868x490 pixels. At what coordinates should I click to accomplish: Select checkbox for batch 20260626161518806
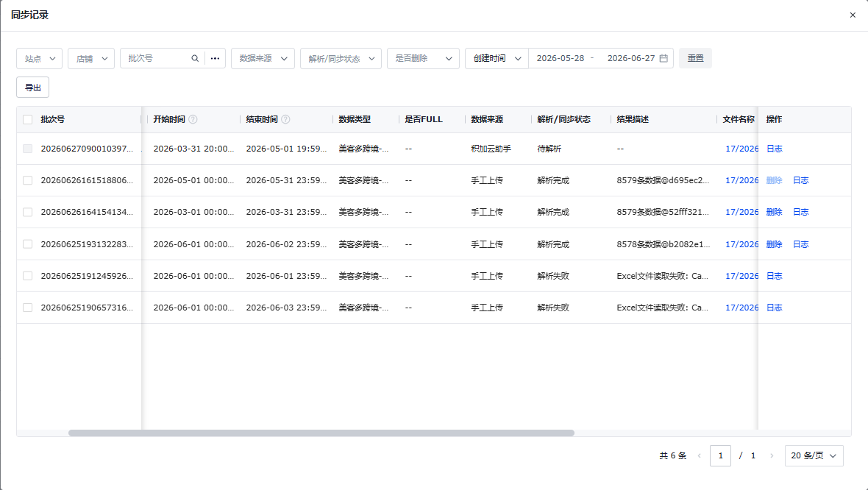coord(28,180)
